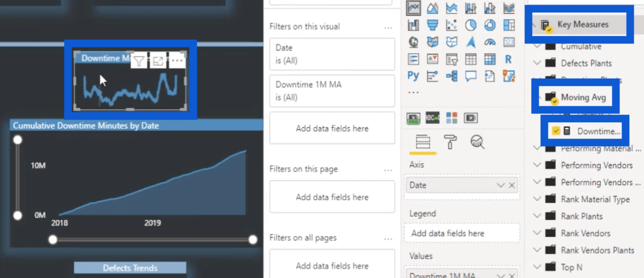This screenshot has height=278, width=644.
Task: Expand the Rank Vendors folder chevron
Action: coord(537,233)
